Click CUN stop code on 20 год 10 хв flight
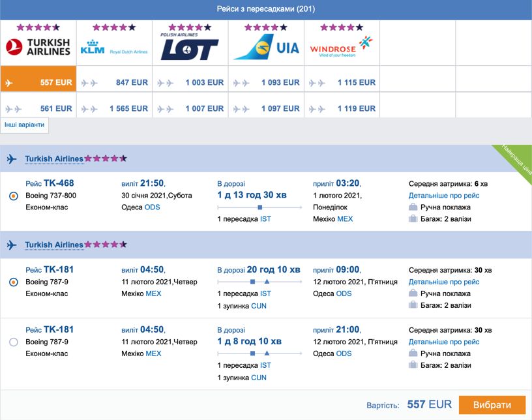Image resolution: width=532 pixels, height=420 pixels. [259, 306]
